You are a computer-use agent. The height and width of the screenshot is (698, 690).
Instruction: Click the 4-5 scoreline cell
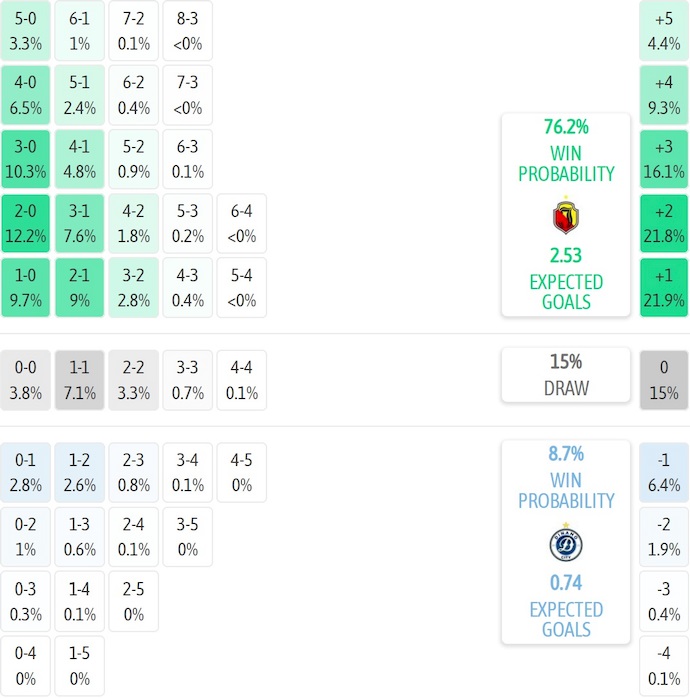[242, 473]
